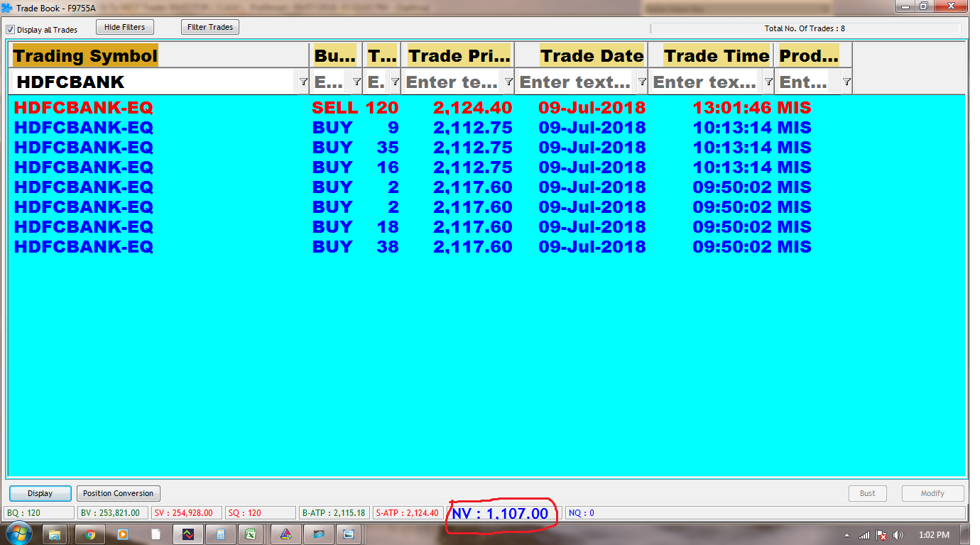Open the Trading Symbol column filter funnel
This screenshot has width=980, height=545.
pyautogui.click(x=303, y=82)
